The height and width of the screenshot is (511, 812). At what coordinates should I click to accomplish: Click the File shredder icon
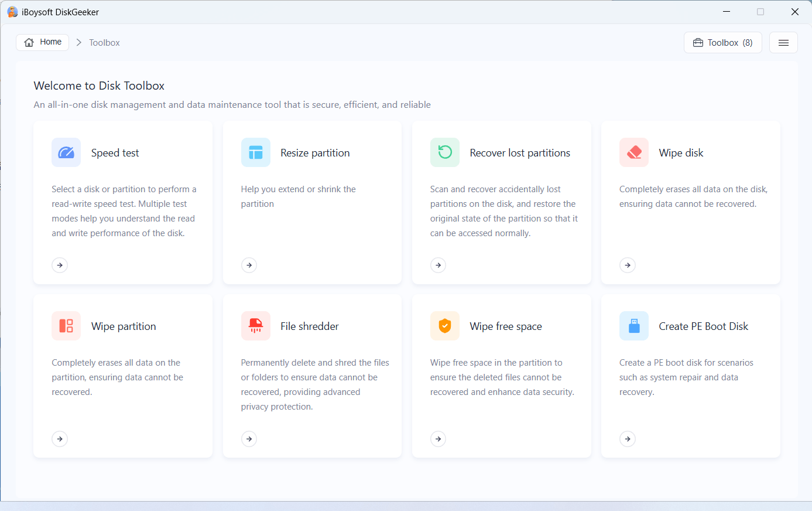(256, 326)
